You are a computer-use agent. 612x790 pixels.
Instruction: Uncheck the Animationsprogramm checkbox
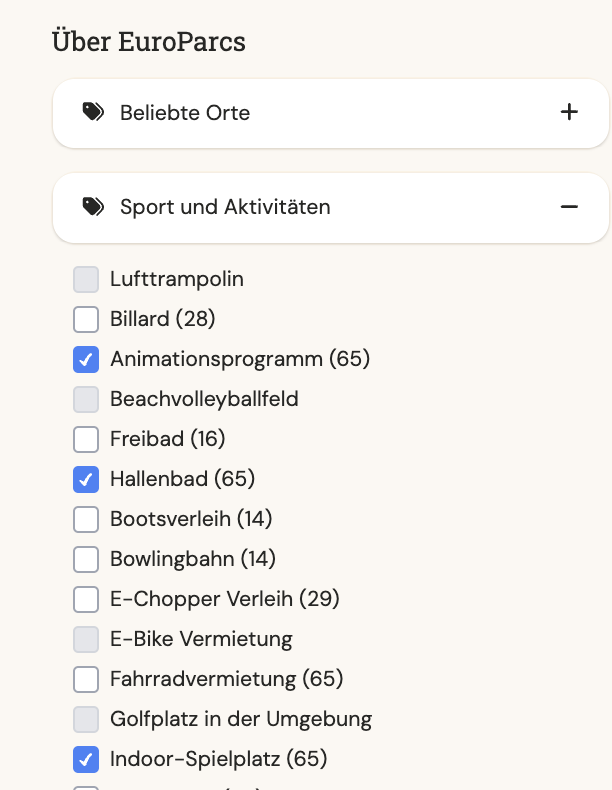point(86,359)
